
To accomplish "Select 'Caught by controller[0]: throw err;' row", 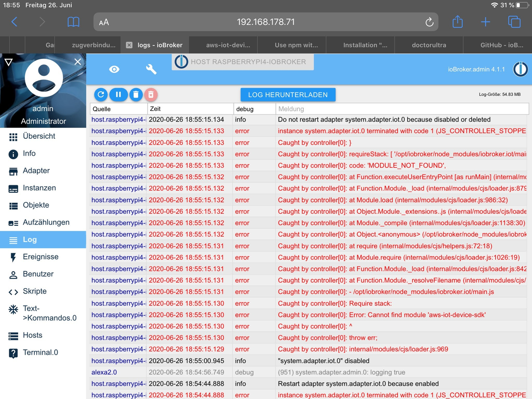I will tap(309, 338).
